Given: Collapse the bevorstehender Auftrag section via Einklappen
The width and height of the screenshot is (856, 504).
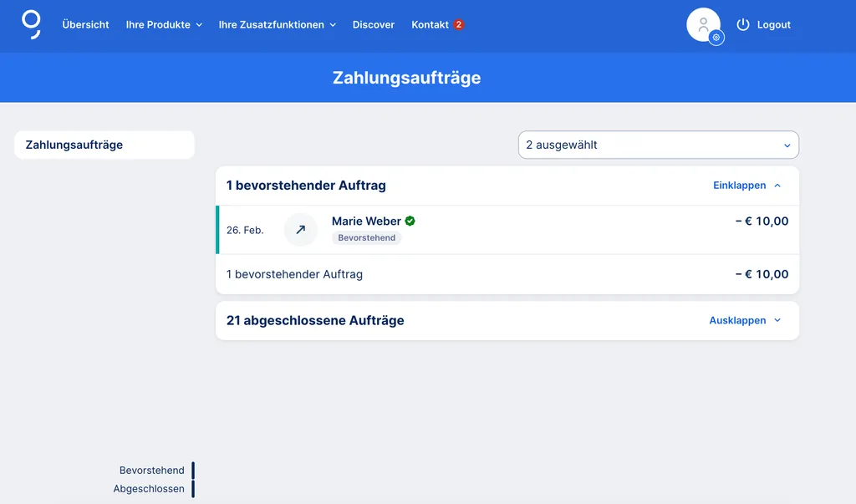Looking at the screenshot, I should click(x=740, y=186).
